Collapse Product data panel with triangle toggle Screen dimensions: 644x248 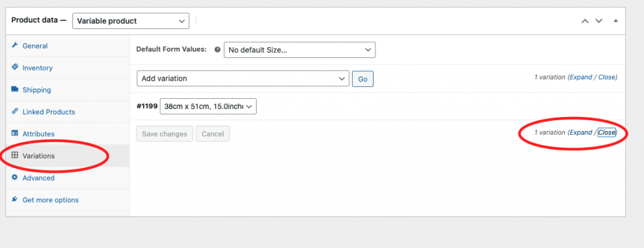point(616,21)
